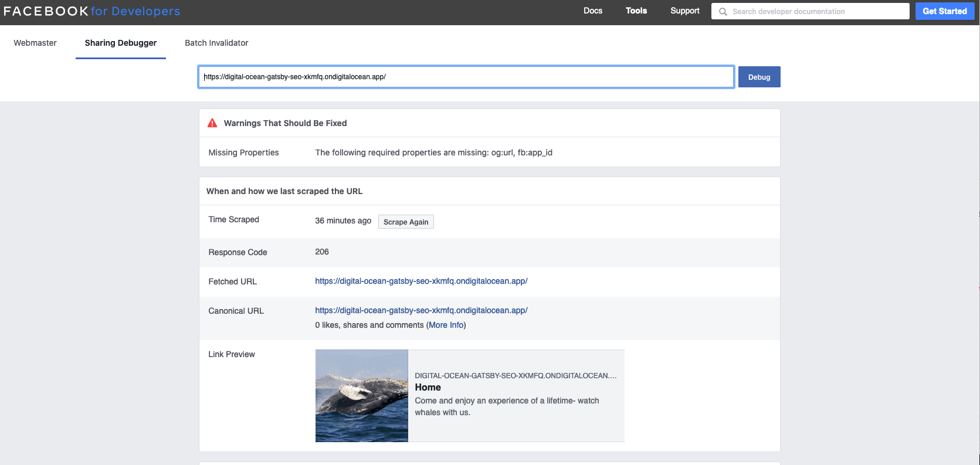Click the Warnings That Should Be Fixed heading
The image size is (980, 465).
coord(285,123)
